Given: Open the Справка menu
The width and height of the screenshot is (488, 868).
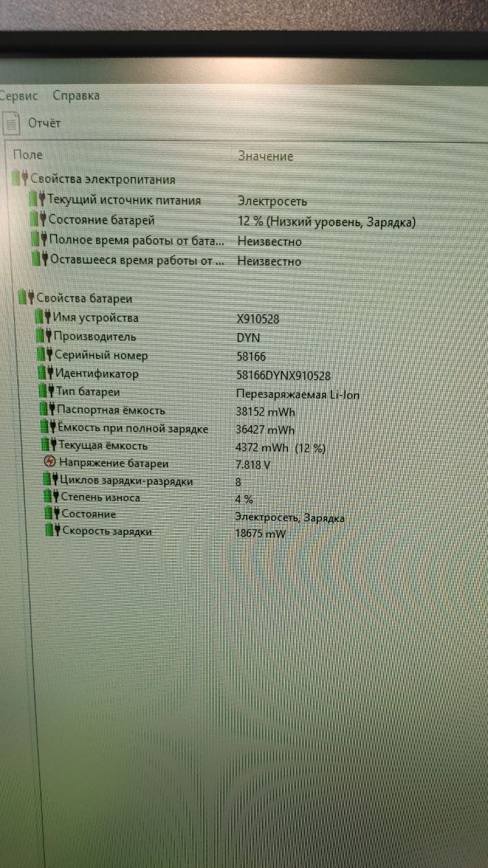Looking at the screenshot, I should coord(76,96).
